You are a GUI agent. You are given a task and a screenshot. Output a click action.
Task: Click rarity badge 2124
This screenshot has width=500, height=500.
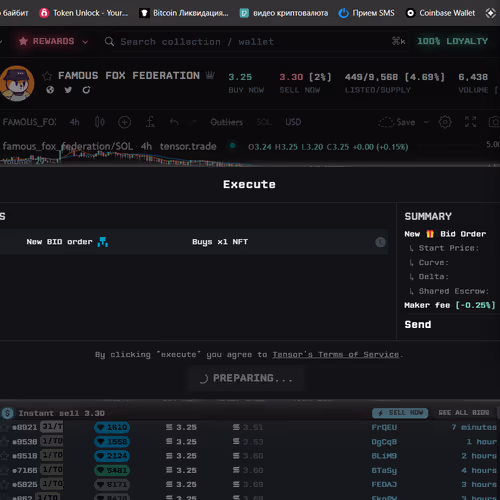pyautogui.click(x=112, y=456)
